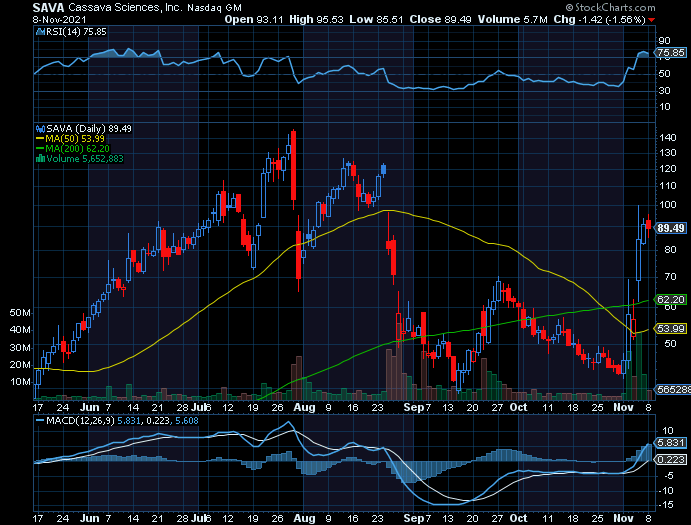This screenshot has height=525, width=691.
Task: Click the 5.831 MACD axis tag
Action: tap(671, 442)
